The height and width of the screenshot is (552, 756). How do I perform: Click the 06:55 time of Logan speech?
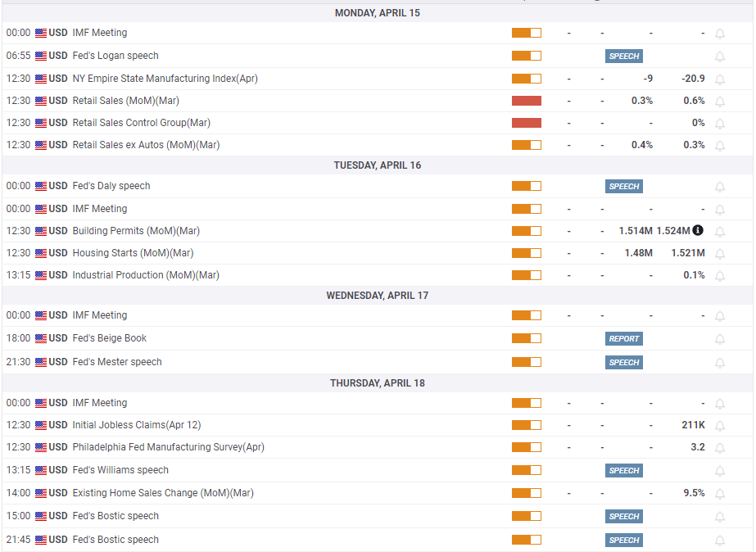[x=18, y=56]
